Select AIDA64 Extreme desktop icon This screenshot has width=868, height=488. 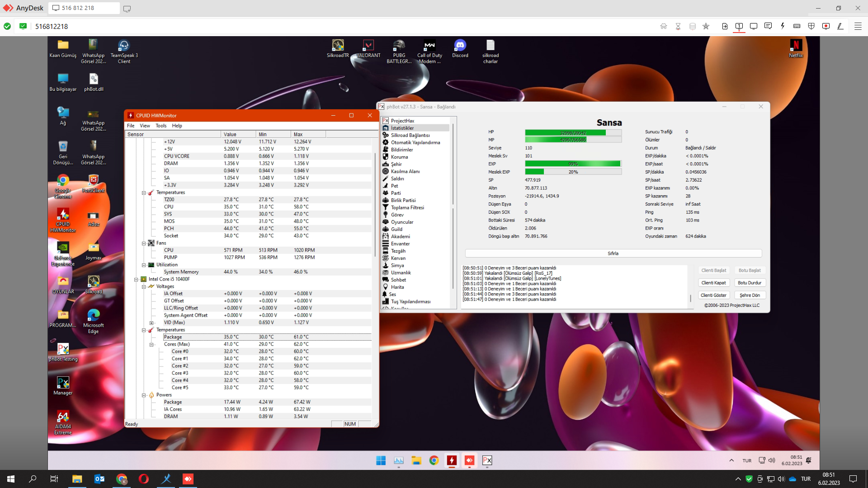coord(63,423)
